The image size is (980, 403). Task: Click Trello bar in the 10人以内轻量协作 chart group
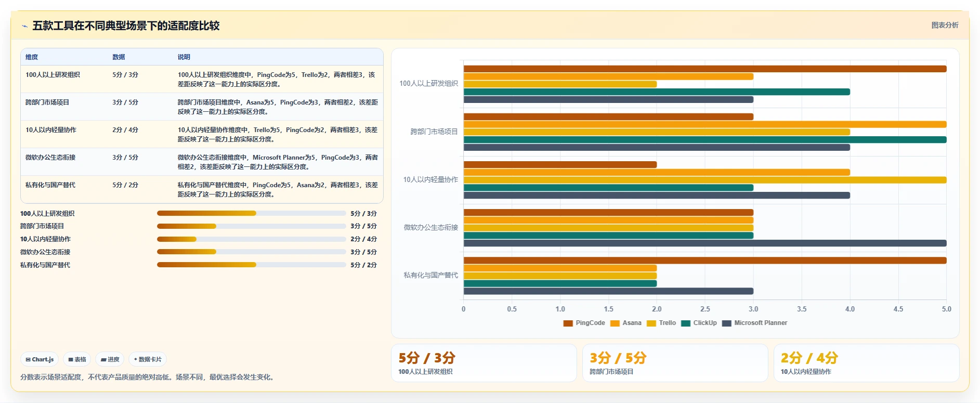tap(705, 180)
